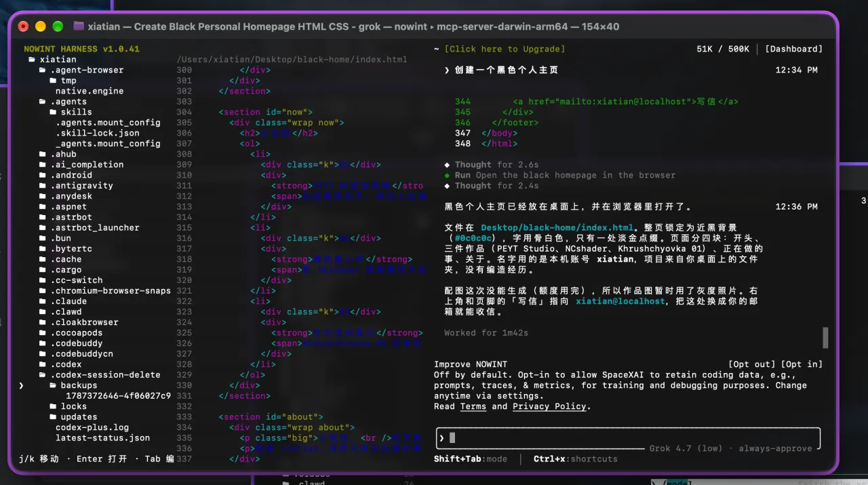Collapse the .agents folder
Viewport: 868px width, 485px height.
point(43,102)
